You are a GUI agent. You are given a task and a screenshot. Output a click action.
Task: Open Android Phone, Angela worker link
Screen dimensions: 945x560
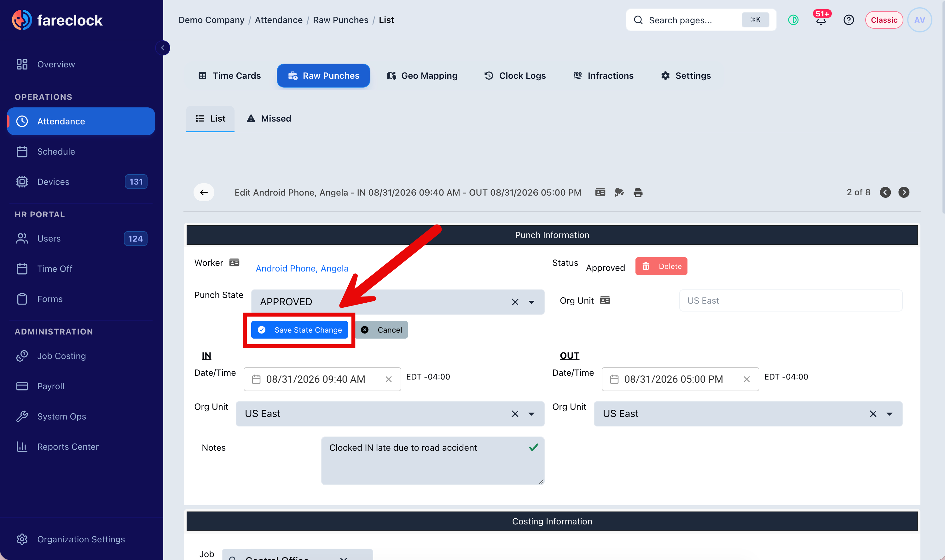pyautogui.click(x=302, y=268)
